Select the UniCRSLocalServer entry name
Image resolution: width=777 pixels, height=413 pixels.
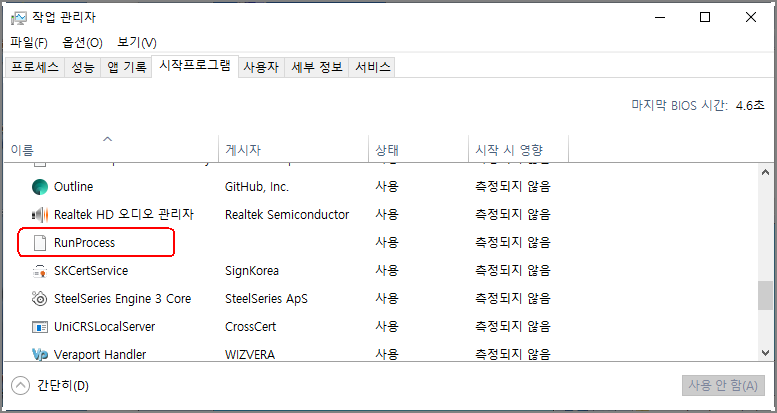[x=104, y=327]
